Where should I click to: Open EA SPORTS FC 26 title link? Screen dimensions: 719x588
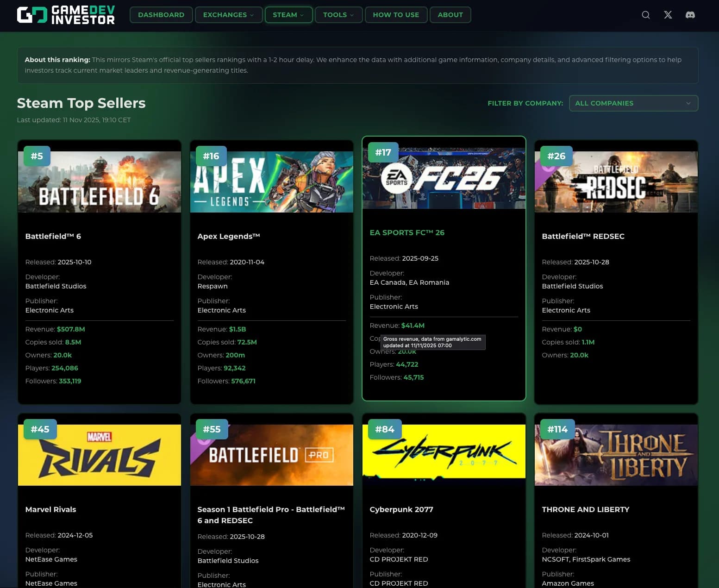407,232
